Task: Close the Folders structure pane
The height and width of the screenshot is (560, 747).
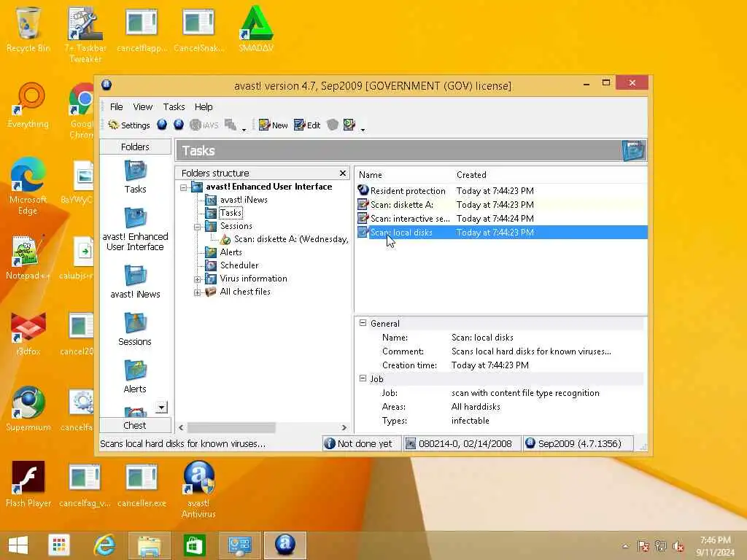Action: (343, 173)
